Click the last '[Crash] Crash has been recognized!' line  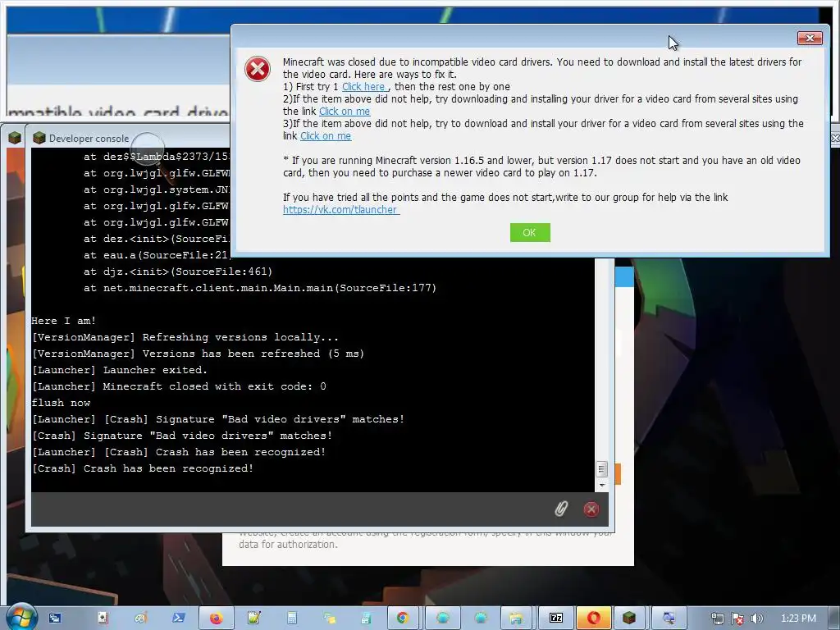143,468
